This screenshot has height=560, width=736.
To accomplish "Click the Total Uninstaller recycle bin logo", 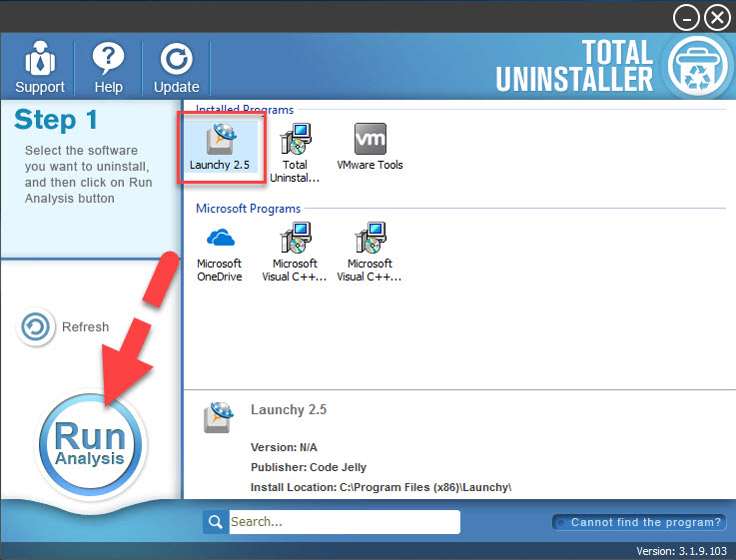I will 697,67.
